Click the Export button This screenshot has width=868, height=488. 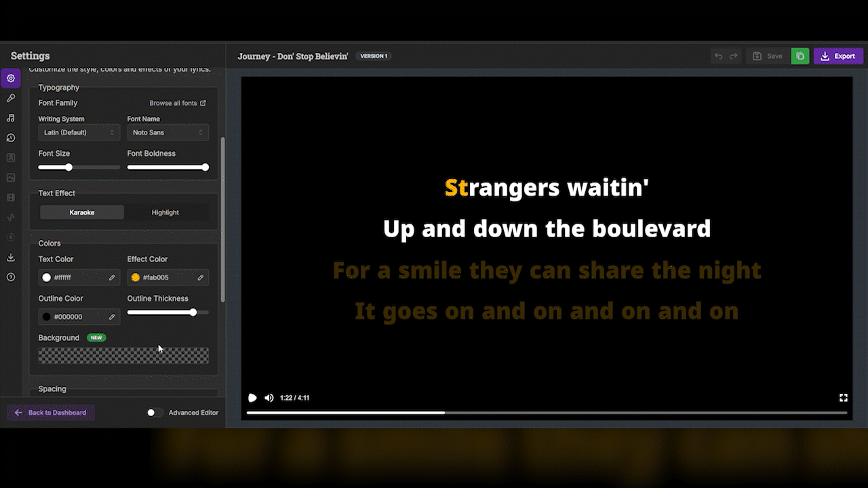(838, 56)
